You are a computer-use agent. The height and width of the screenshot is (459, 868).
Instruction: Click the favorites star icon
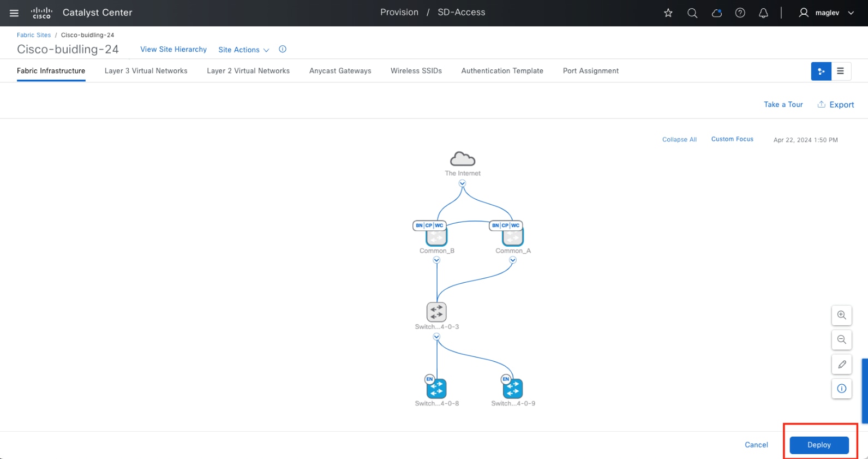[668, 13]
